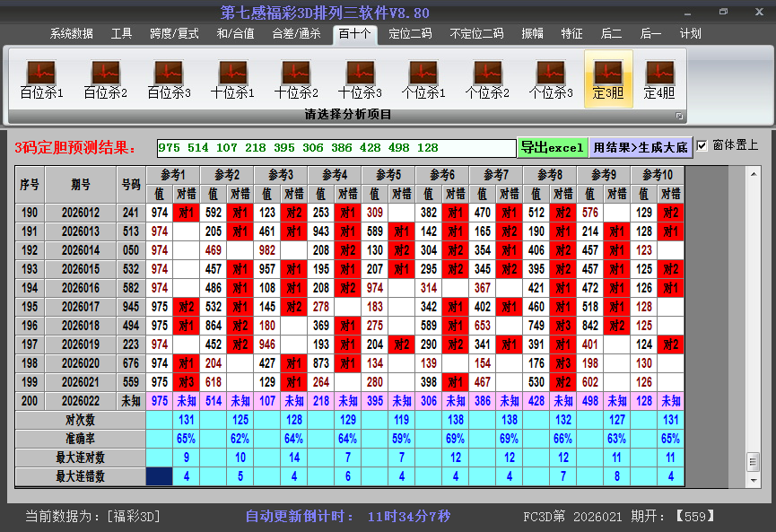Image resolution: width=776 pixels, height=532 pixels.
Task: Select the row for period 2026017
Action: (x=81, y=307)
